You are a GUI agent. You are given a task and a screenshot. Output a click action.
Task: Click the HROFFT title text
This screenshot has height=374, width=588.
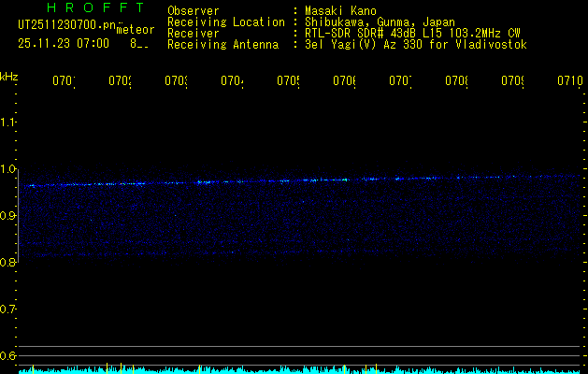(96, 7)
